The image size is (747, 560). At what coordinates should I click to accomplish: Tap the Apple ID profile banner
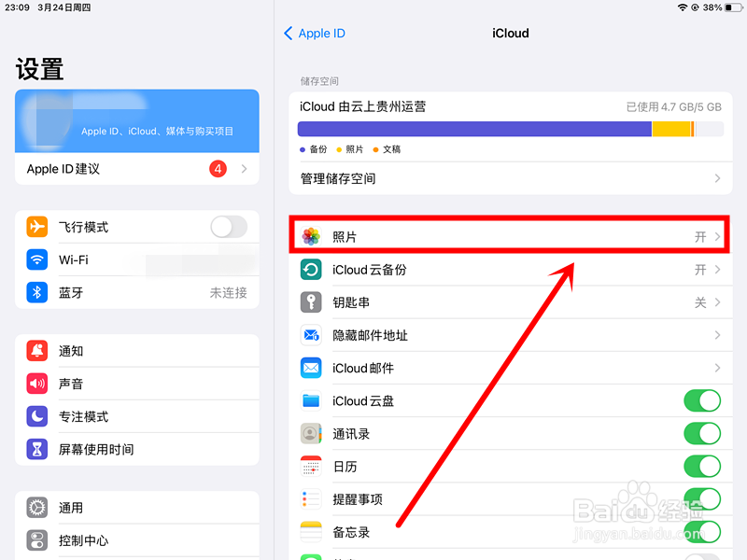137,121
